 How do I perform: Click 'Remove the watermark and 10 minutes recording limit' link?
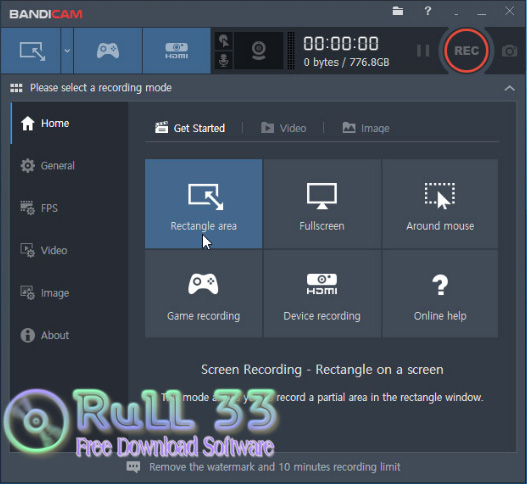275,467
